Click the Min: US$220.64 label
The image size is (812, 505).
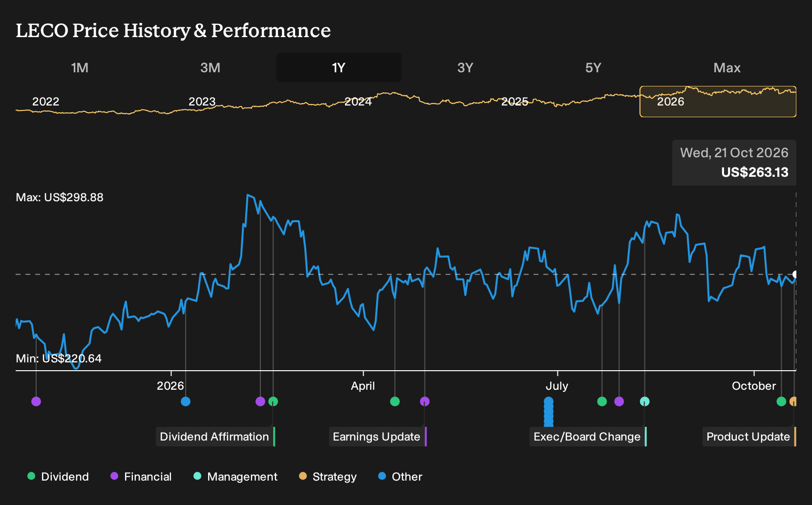click(59, 358)
